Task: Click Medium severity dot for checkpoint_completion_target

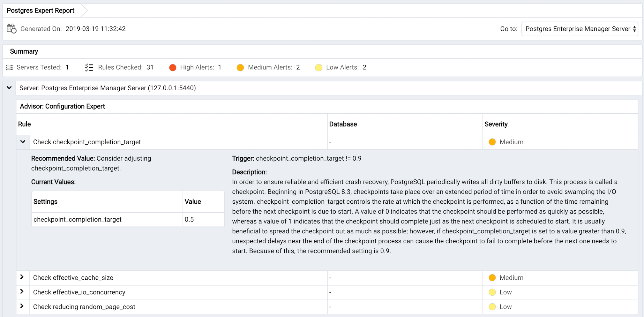Action: point(492,142)
